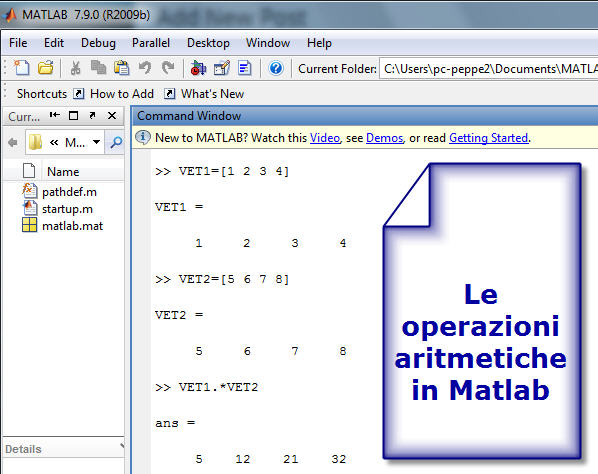Click the Redo arrow icon
This screenshot has width=598, height=474.
[168, 68]
